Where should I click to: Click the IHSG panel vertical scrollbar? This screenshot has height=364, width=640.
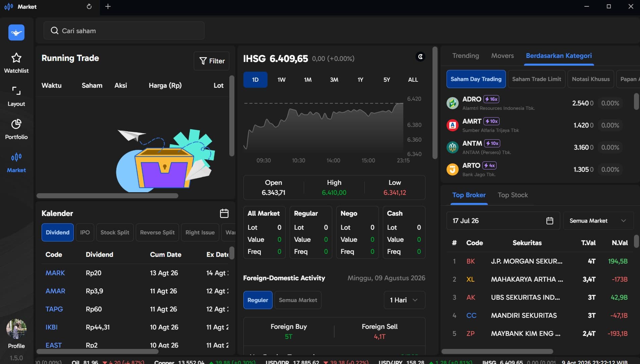tap(435, 103)
